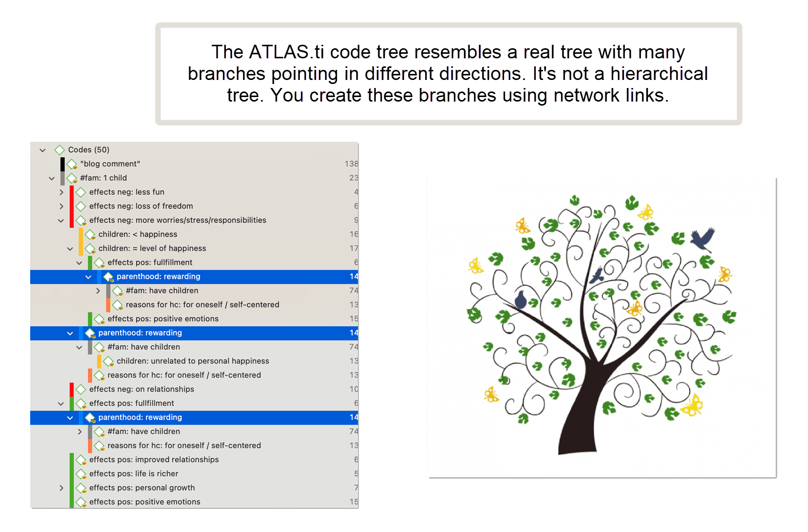Click the Codes (50) root diamond icon
808x532 pixels.
60,150
